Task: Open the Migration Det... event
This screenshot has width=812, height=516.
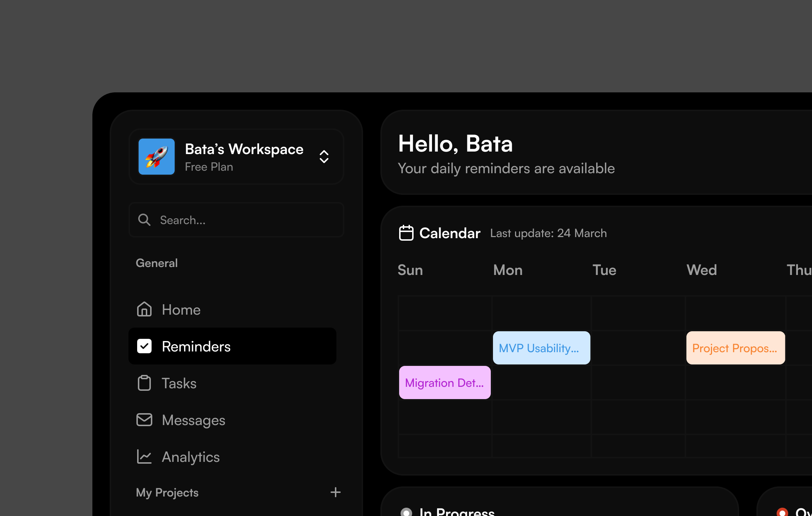Action: [x=445, y=382]
